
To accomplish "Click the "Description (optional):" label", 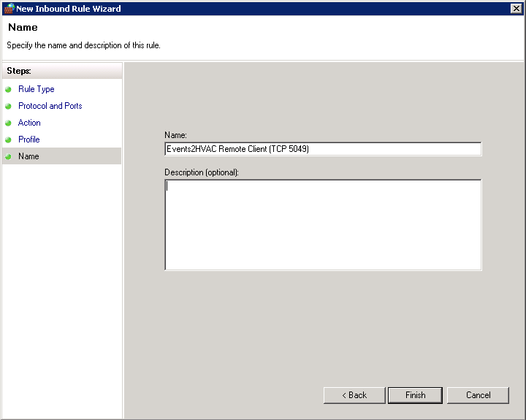I will tap(202, 172).
